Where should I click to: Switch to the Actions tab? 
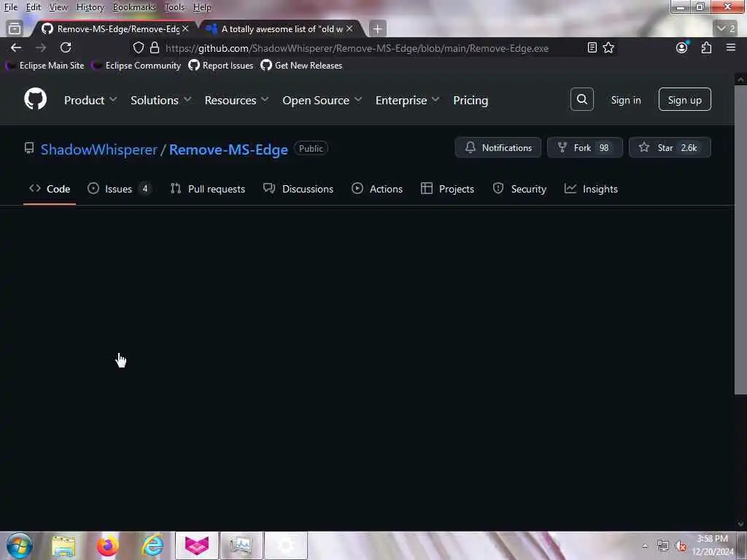click(377, 189)
